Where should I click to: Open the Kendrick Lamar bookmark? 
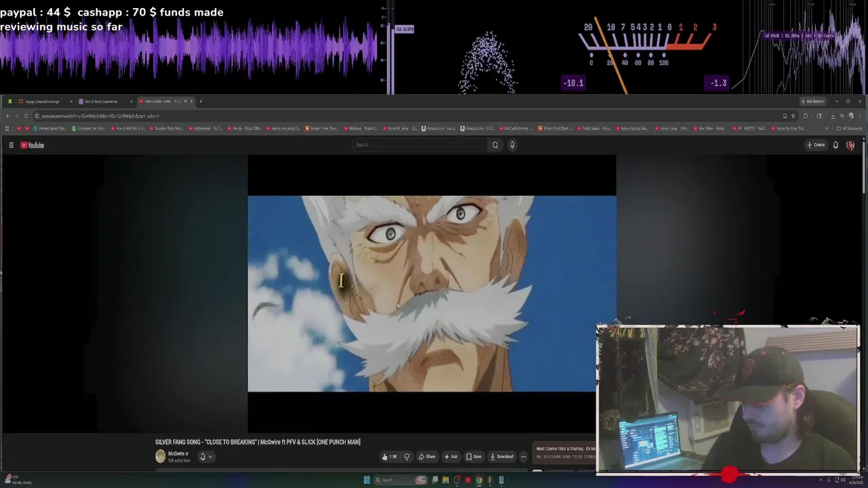pos(399,128)
